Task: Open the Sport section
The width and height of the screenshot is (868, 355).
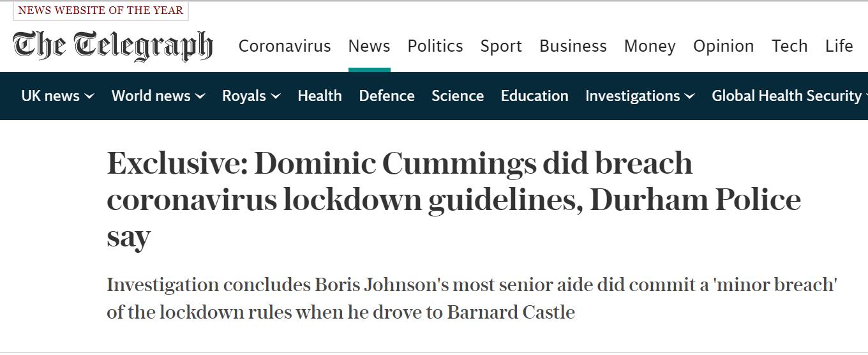Action: [501, 46]
